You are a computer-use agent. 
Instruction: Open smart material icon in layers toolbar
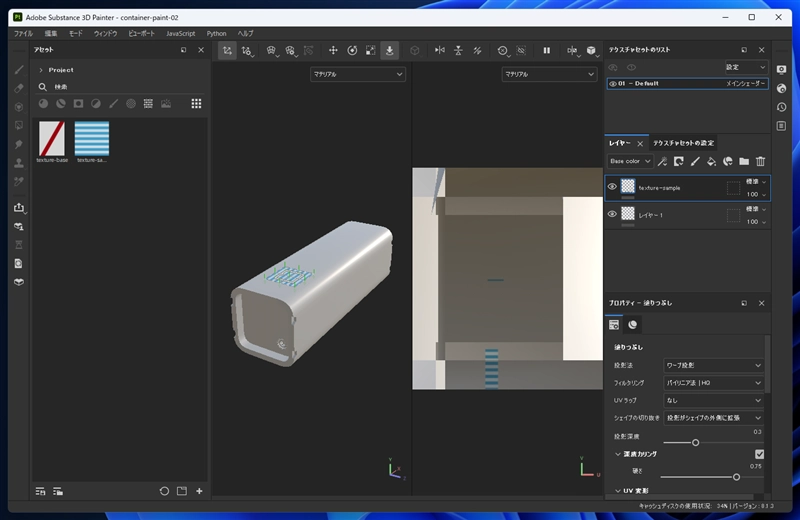(728, 161)
